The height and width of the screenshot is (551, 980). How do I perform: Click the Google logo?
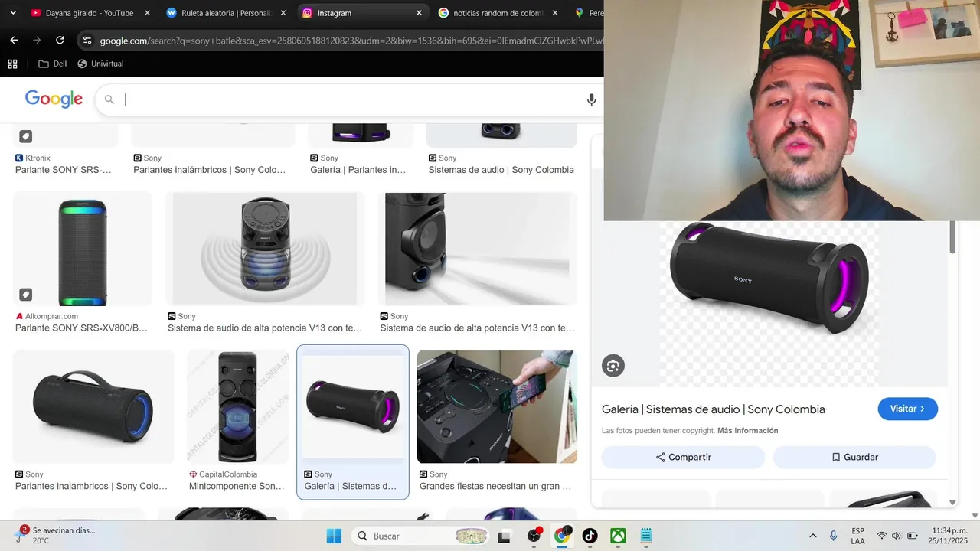tap(54, 99)
